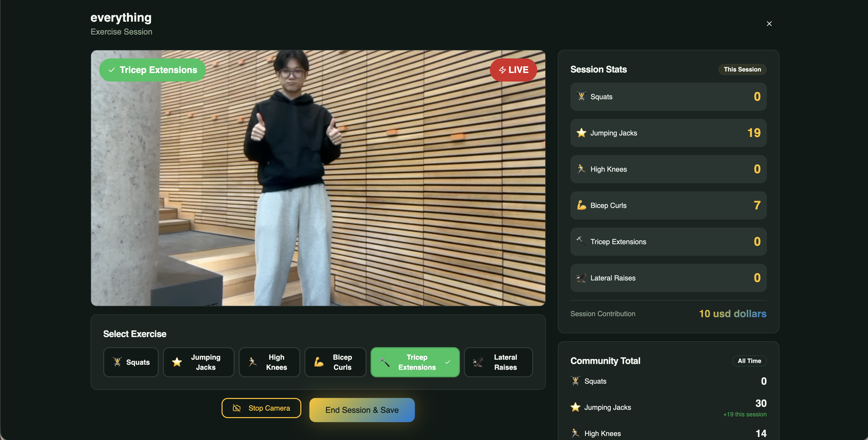
Task: Select the Squats exercise option
Action: (x=131, y=362)
